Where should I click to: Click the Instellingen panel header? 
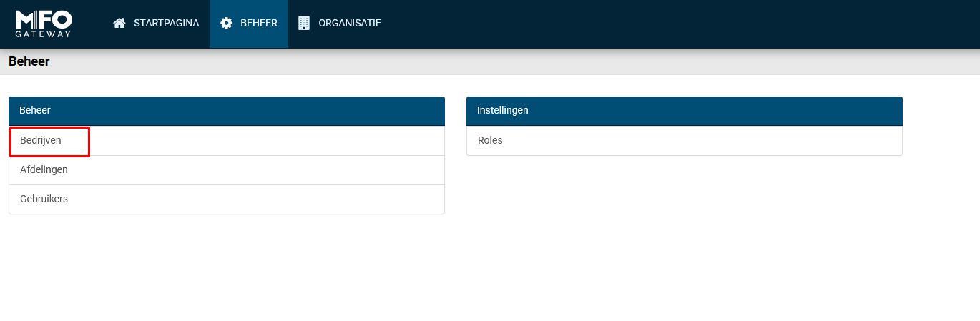[x=684, y=111]
